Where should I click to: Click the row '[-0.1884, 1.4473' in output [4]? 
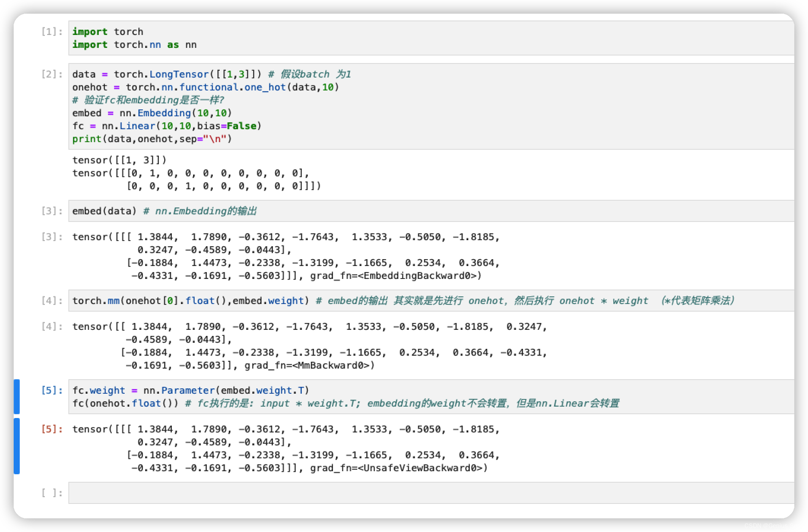click(334, 353)
